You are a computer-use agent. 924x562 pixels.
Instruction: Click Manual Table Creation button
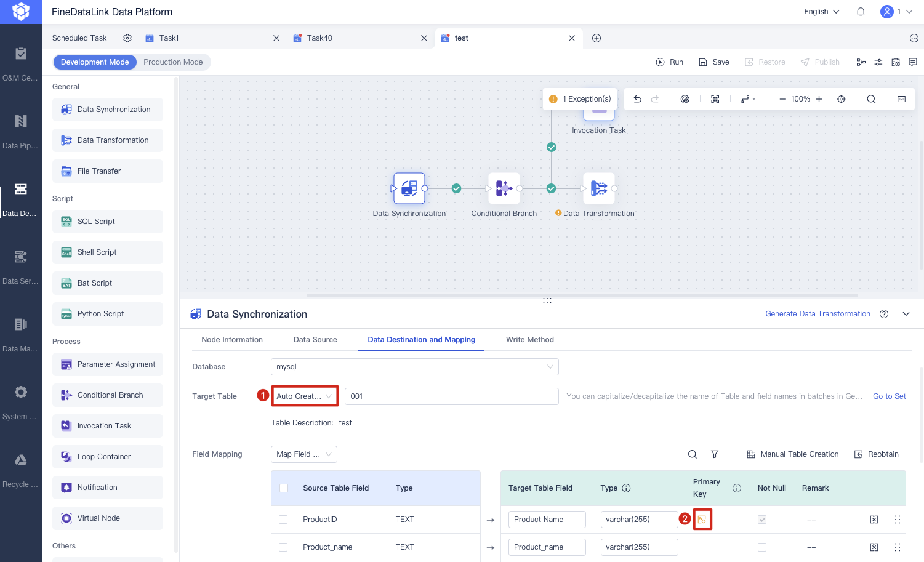[x=793, y=454]
